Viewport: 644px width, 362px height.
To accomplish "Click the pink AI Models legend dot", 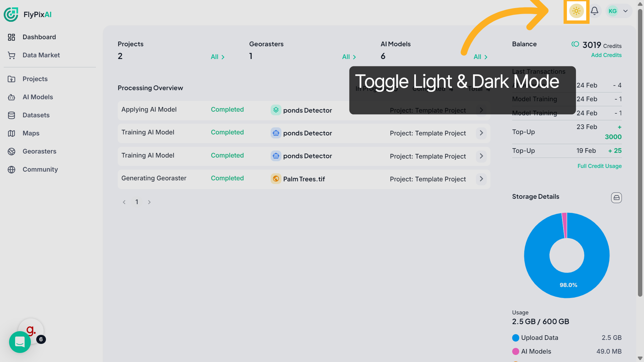I will coord(516,352).
